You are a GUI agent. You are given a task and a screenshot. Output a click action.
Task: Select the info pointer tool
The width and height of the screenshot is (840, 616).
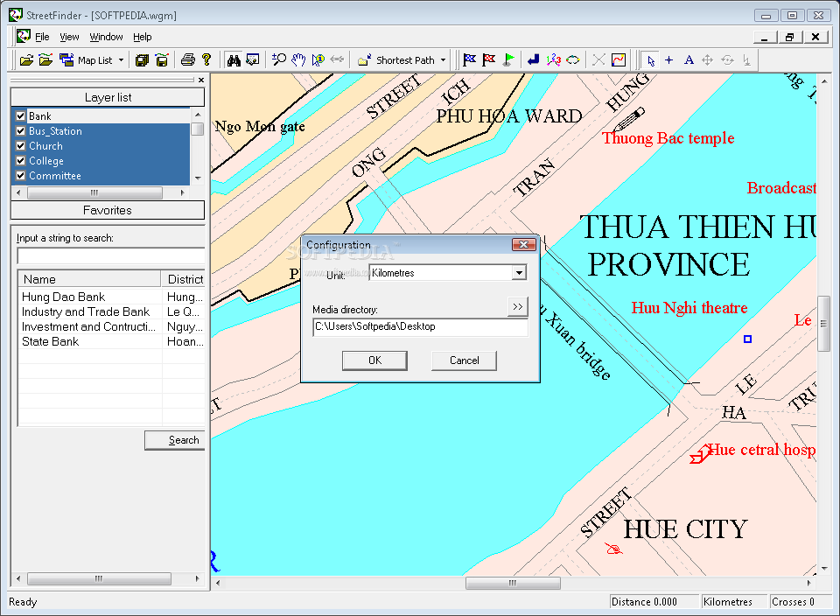click(318, 60)
